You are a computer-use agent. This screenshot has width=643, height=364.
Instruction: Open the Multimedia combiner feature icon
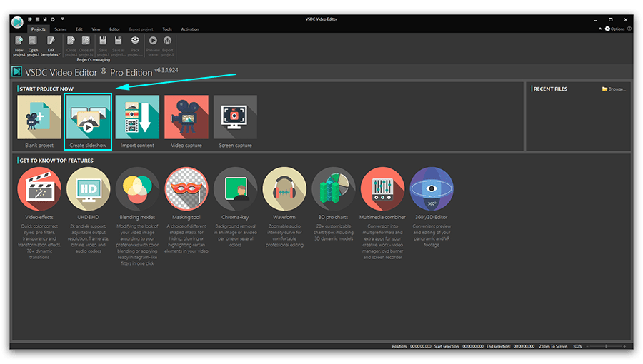(x=382, y=188)
